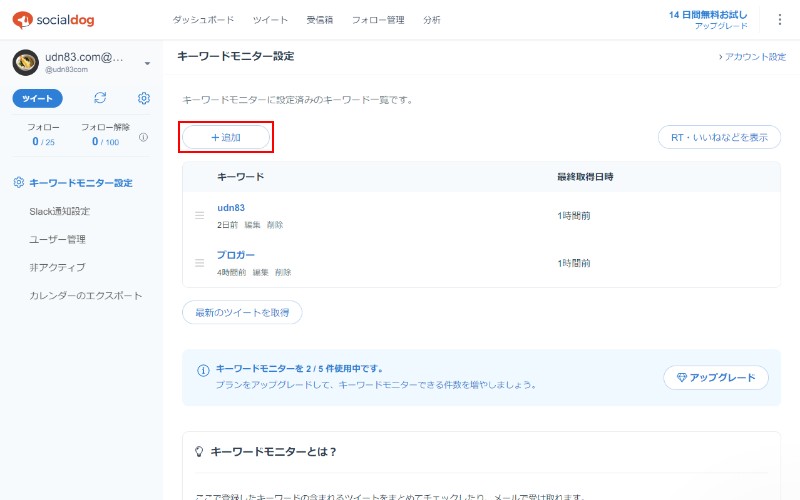Click 最新のツイートを取得 button
Viewport: 800px width, 500px height.
(242, 312)
